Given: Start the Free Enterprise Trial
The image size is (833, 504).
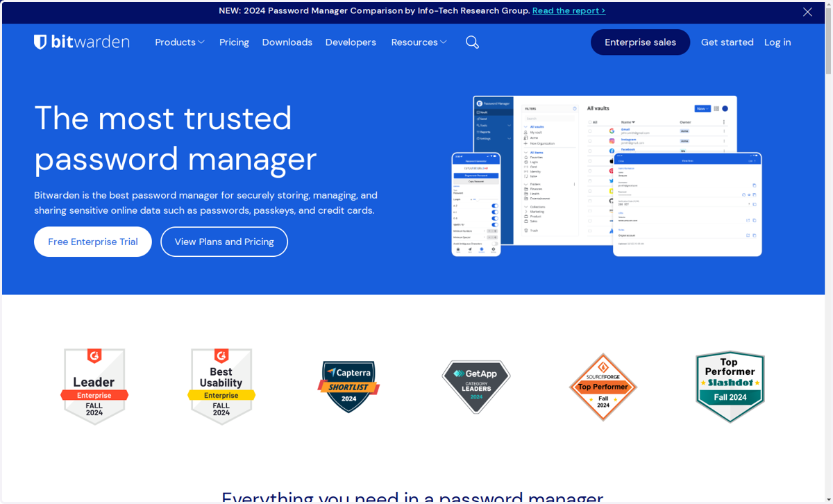Looking at the screenshot, I should 93,242.
